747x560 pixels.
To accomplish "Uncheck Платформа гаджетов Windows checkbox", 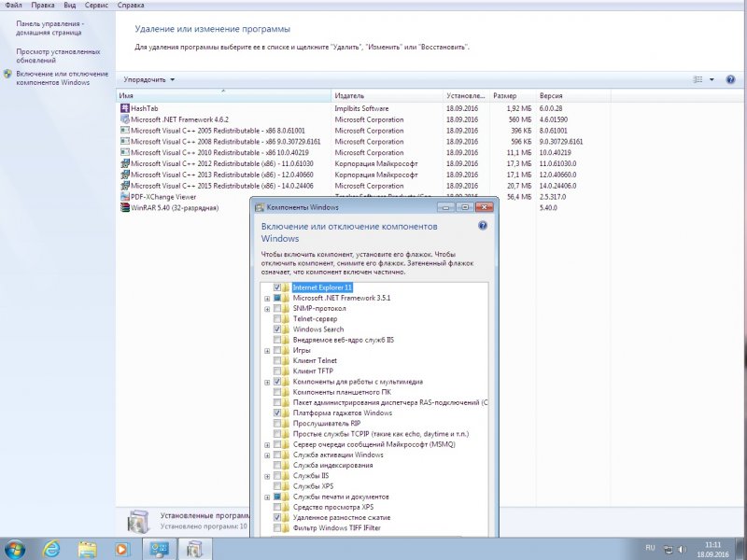I will pos(276,413).
